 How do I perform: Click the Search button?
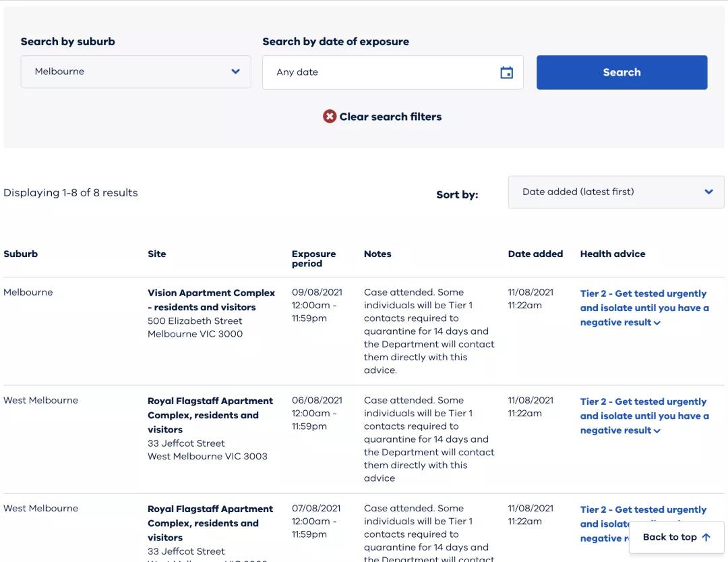click(x=622, y=72)
